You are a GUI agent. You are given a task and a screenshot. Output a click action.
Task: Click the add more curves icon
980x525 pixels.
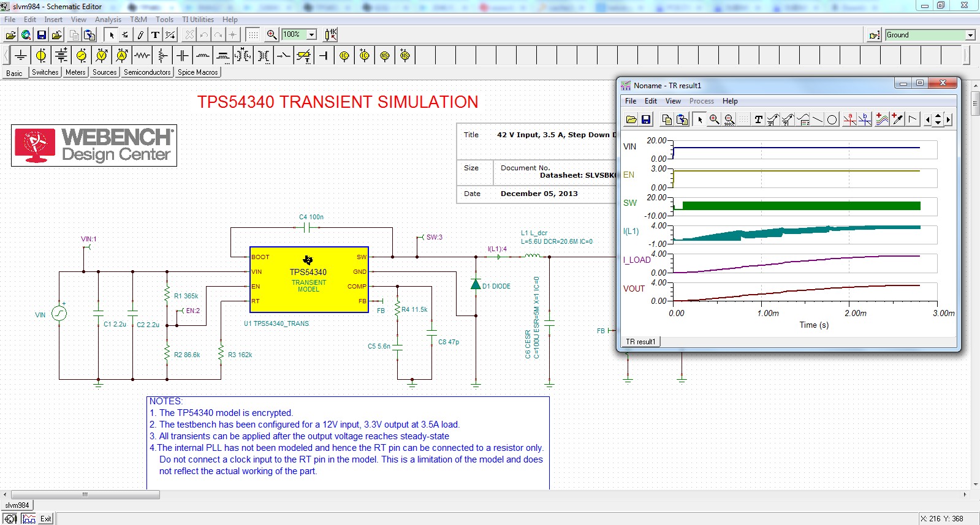click(x=882, y=119)
